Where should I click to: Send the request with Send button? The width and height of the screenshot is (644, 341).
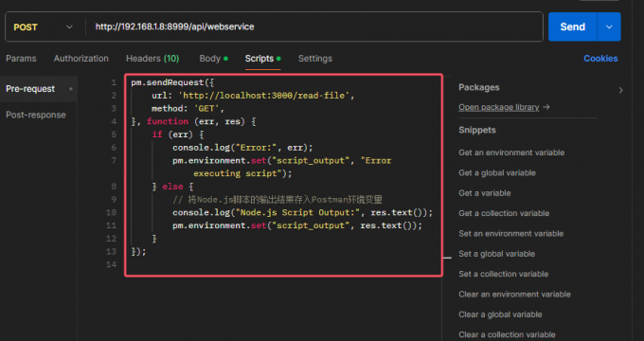(573, 27)
